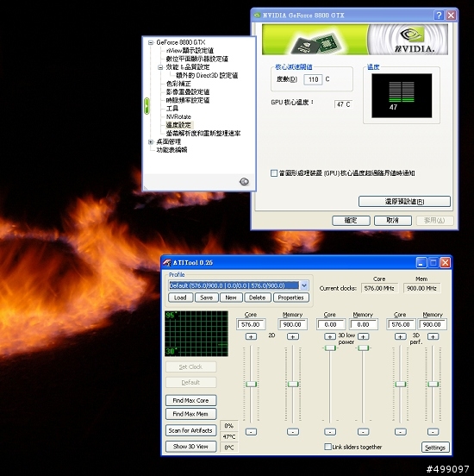Click the globe icon in NVIDIA tree panel
The image size is (474, 476).
coord(244,182)
